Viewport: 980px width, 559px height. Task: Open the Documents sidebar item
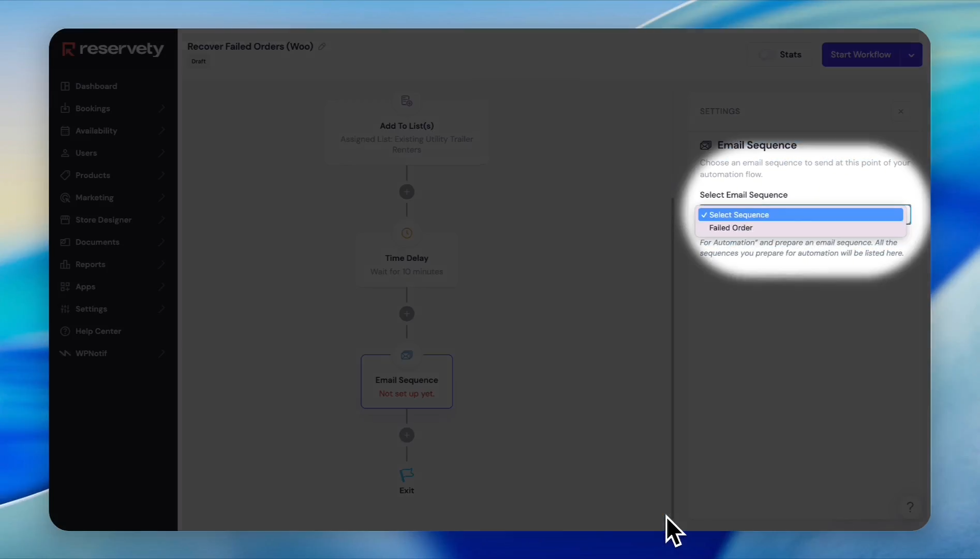[97, 242]
